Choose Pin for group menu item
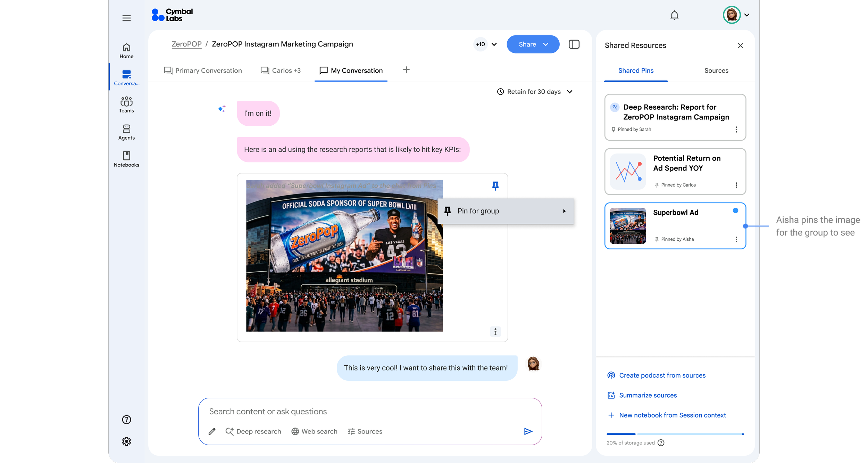Image resolution: width=868 pixels, height=463 pixels. pyautogui.click(x=506, y=211)
